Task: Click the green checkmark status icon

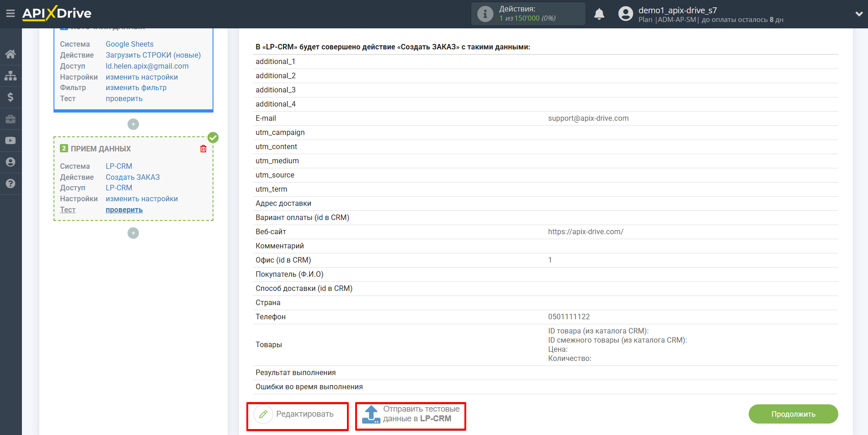Action: click(213, 137)
